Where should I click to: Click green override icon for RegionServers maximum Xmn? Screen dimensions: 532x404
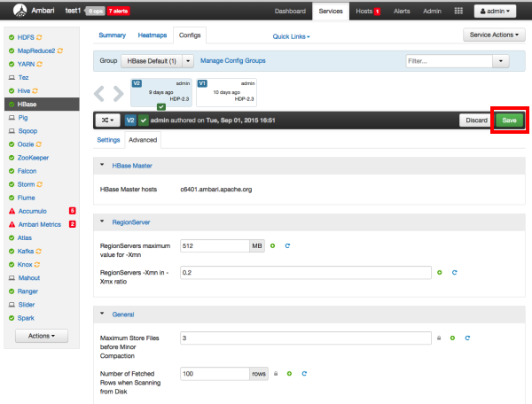tap(272, 245)
